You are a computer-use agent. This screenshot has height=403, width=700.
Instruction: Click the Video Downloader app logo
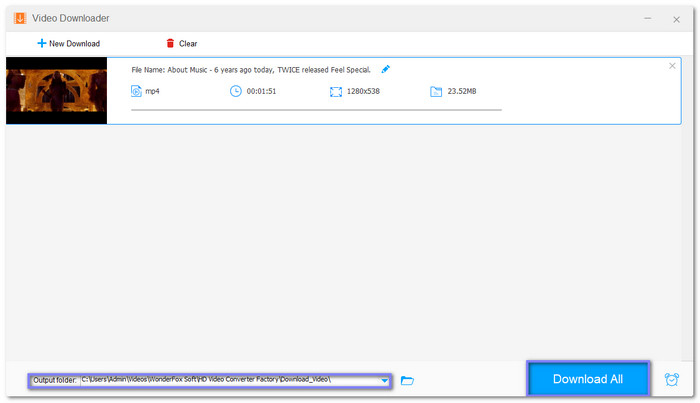(19, 18)
